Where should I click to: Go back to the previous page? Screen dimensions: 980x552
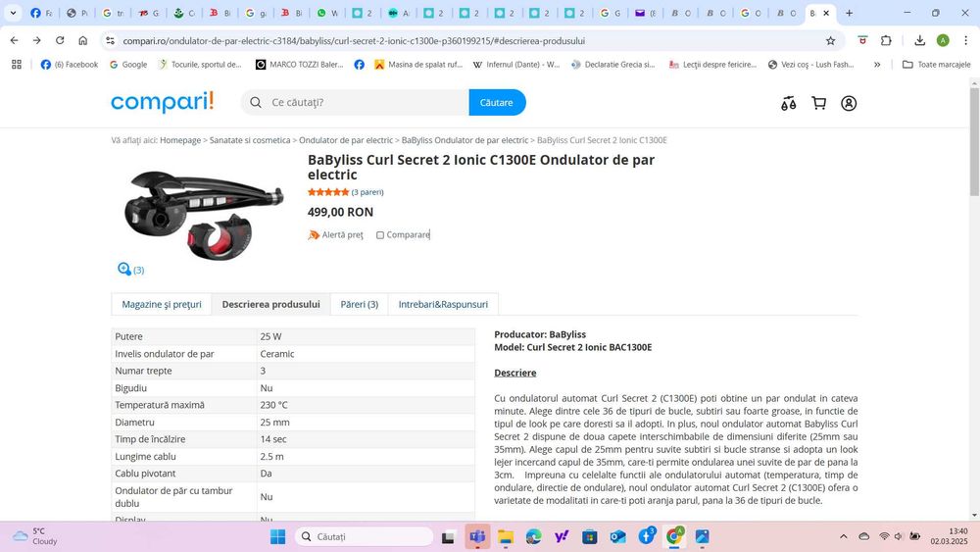(15, 40)
